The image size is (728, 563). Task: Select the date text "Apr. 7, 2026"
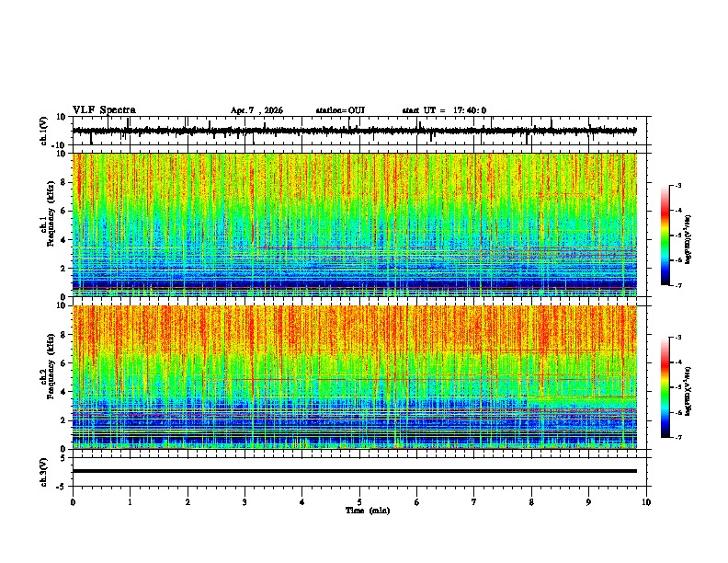(x=256, y=110)
